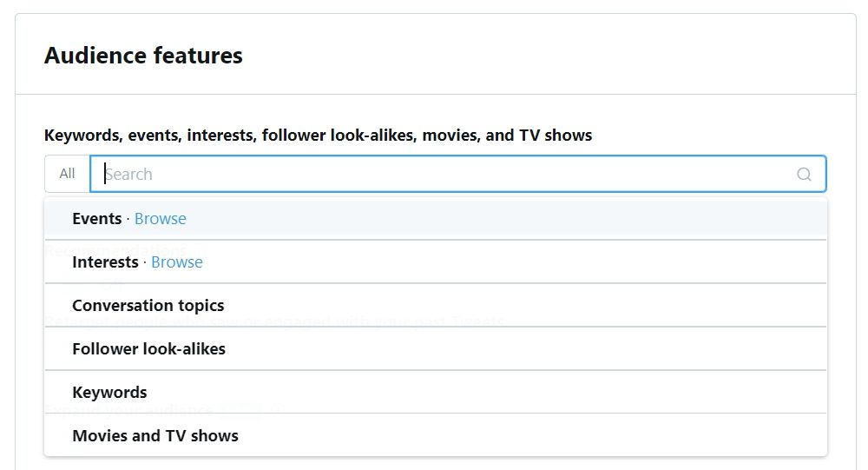This screenshot has width=868, height=470.
Task: Click the Keywords, events, interests field label
Action: (318, 136)
